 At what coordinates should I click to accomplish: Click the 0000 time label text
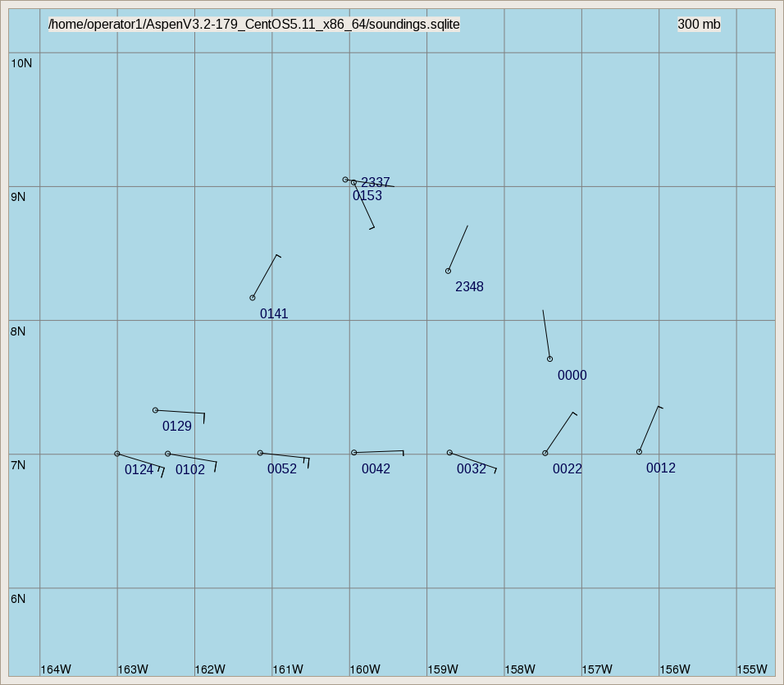572,376
